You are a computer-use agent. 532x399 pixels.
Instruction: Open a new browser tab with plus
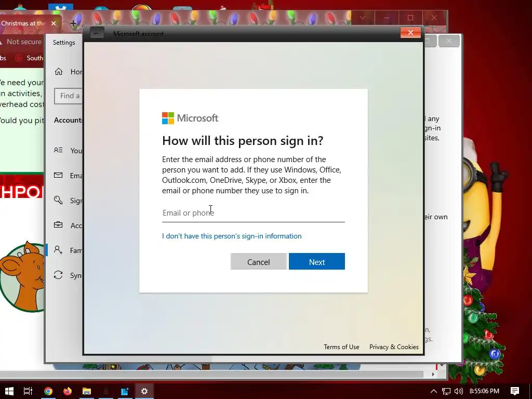[73, 23]
